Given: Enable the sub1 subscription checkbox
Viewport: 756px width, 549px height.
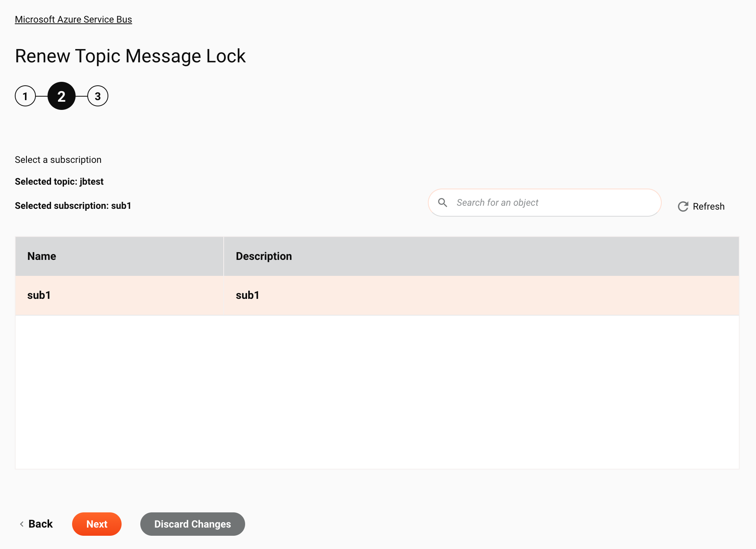Looking at the screenshot, I should click(x=39, y=295).
